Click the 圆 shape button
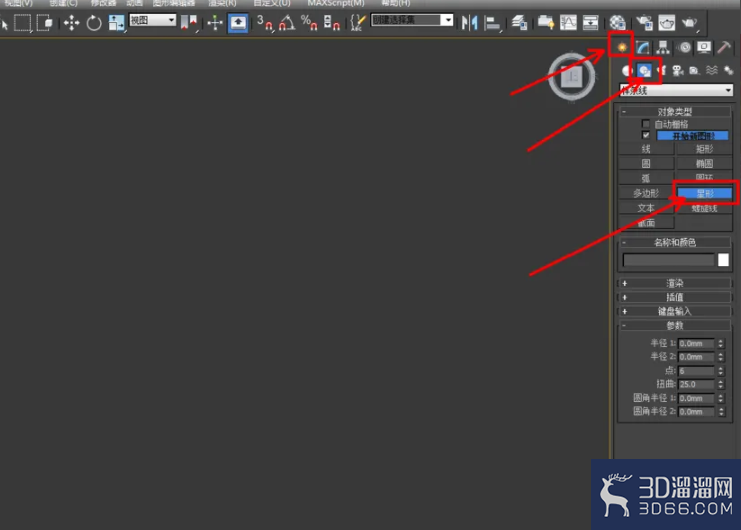Screen dimensions: 741x530 pyautogui.click(x=646, y=163)
